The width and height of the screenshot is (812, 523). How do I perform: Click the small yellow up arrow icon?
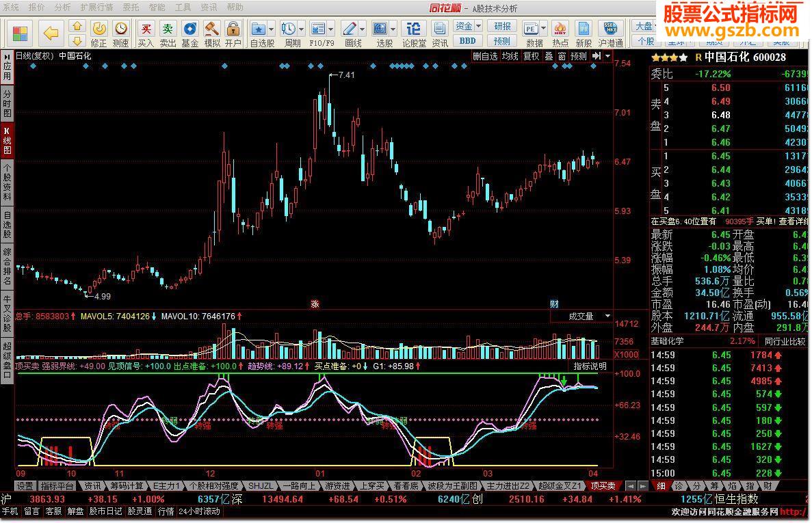[x=77, y=26]
